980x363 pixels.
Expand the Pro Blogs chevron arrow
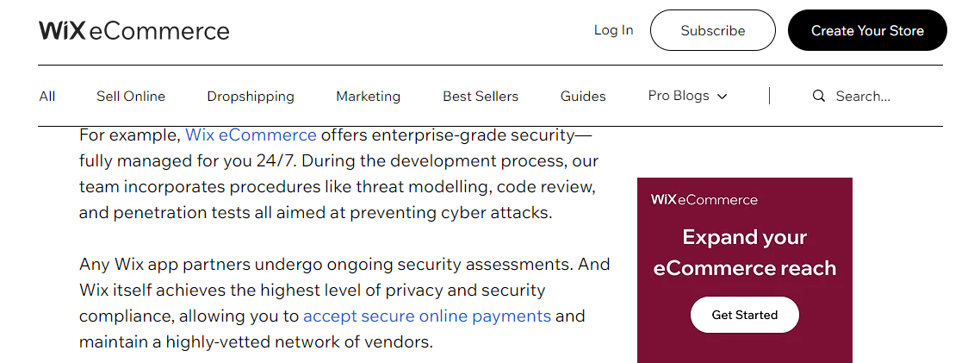click(722, 97)
